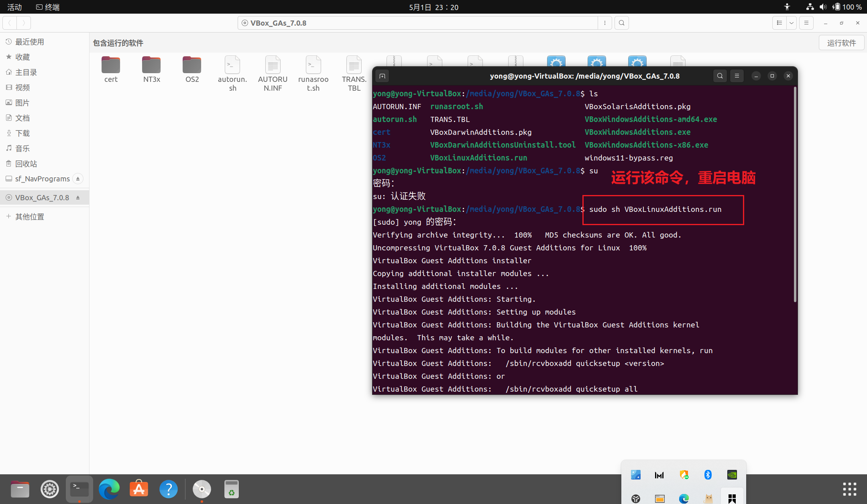Click file manager search icon

[x=622, y=23]
